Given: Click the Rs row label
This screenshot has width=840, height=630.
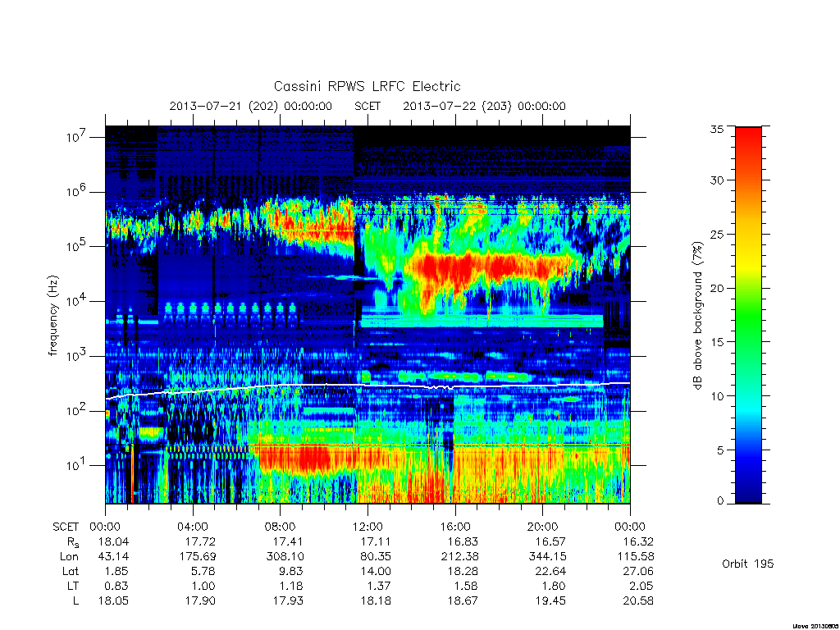Looking at the screenshot, I should [73, 542].
